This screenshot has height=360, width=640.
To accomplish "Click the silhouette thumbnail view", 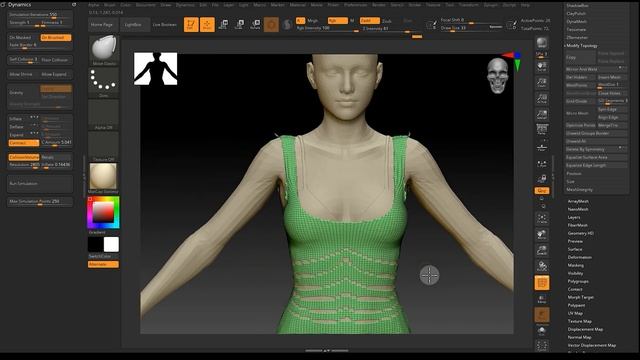I will click(x=156, y=69).
